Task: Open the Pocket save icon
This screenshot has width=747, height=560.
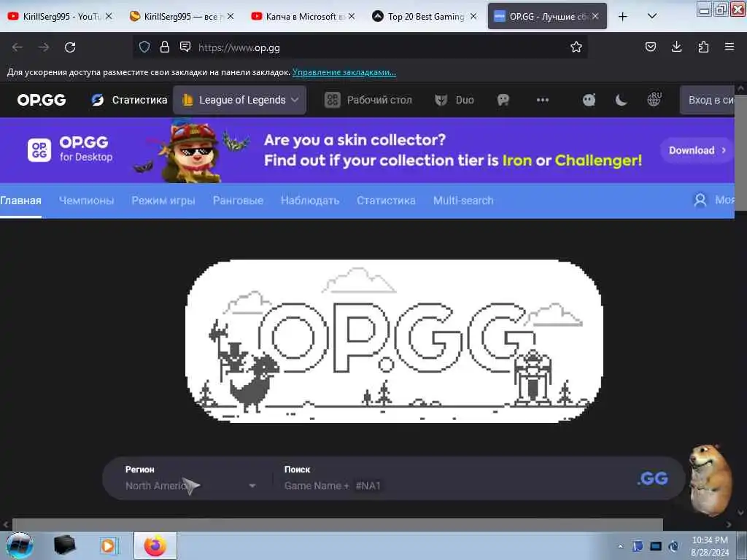Action: click(x=650, y=47)
